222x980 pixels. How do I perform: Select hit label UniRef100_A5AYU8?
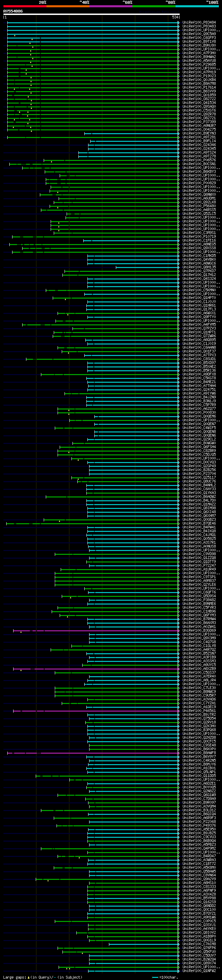pos(199,60)
